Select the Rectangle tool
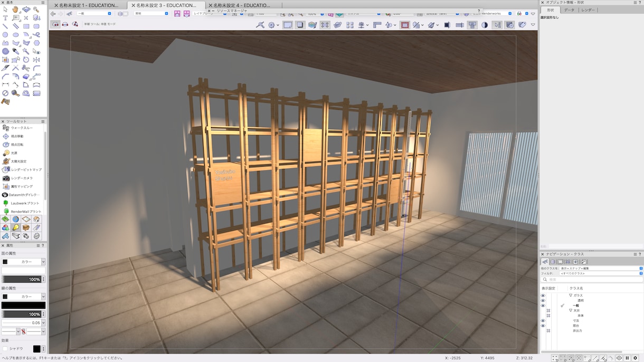The image size is (644, 362). 26,26
